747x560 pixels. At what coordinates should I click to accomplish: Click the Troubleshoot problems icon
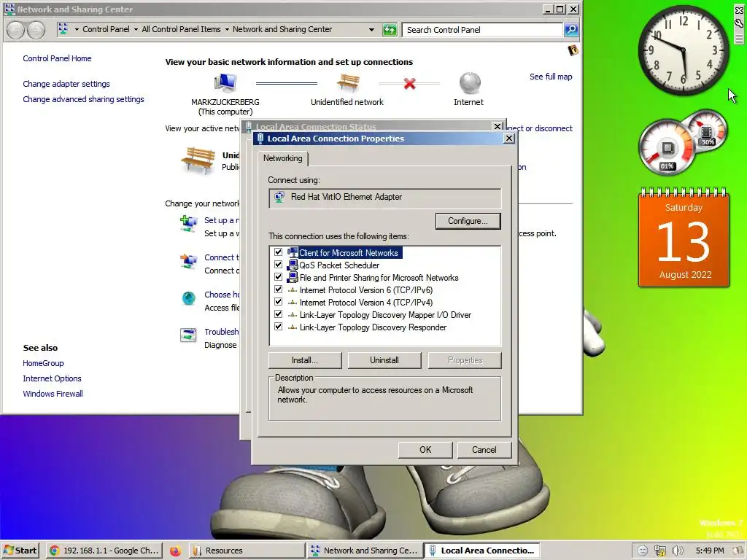[x=189, y=335]
